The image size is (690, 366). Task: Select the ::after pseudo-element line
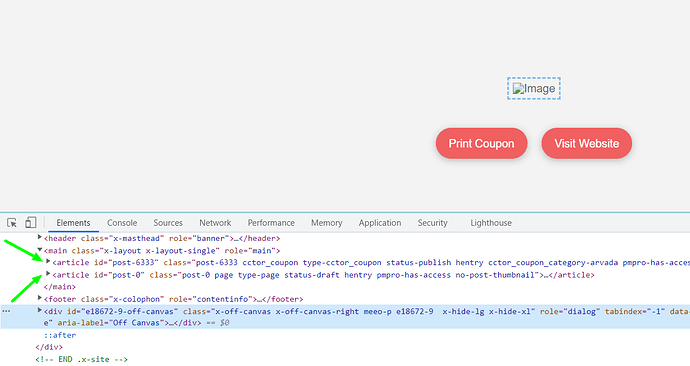tap(60, 335)
